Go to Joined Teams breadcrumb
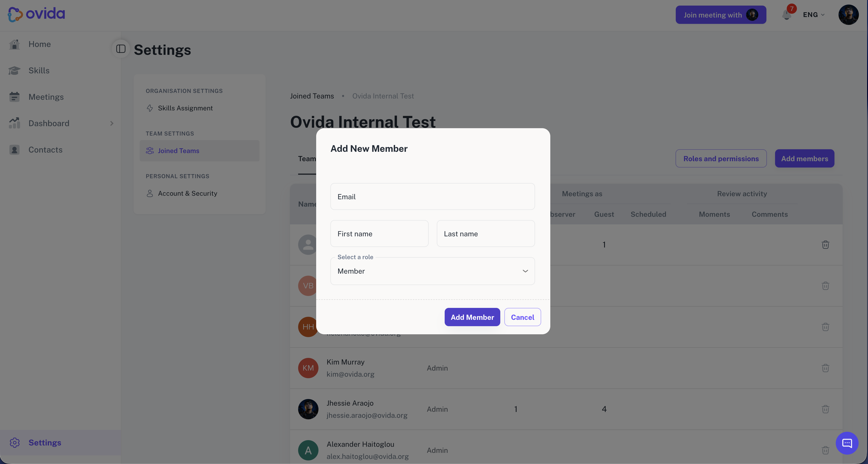 (312, 96)
